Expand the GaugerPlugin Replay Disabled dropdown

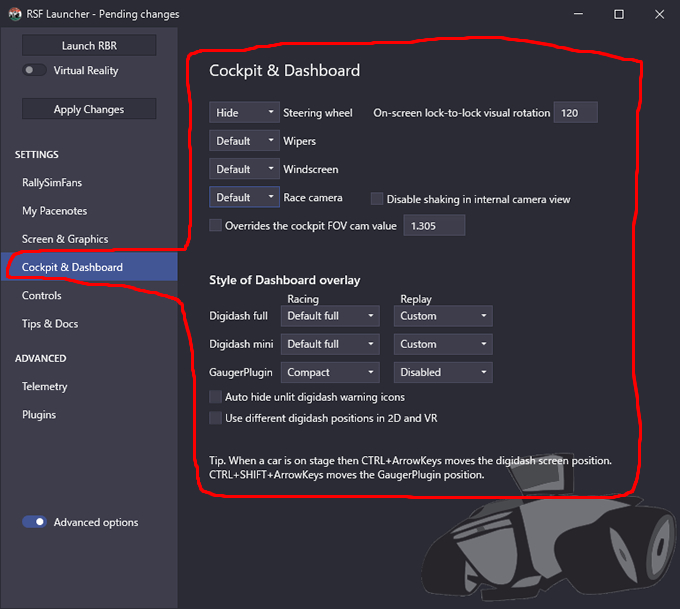tap(443, 372)
